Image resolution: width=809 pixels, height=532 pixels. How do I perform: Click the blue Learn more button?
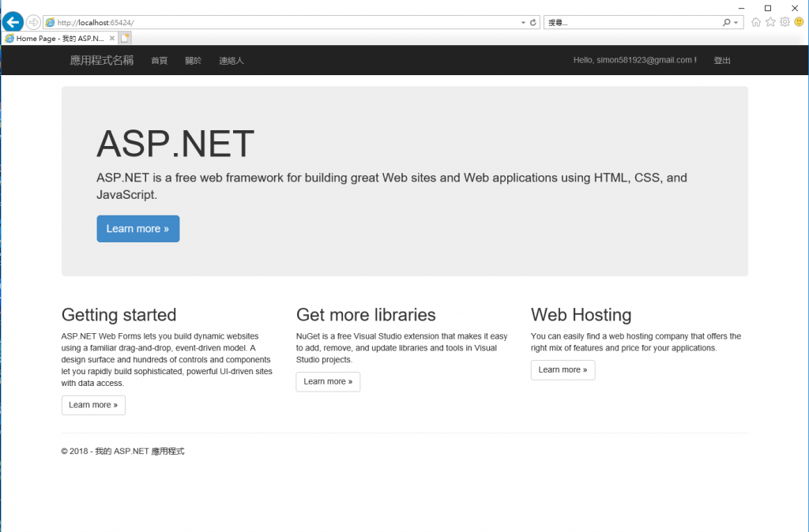pyautogui.click(x=138, y=229)
